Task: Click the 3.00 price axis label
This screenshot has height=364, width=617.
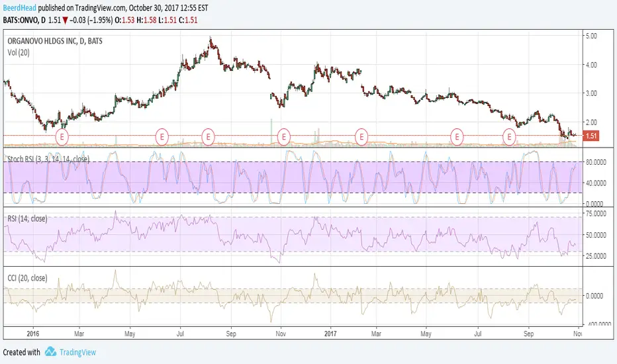Action: pos(591,93)
